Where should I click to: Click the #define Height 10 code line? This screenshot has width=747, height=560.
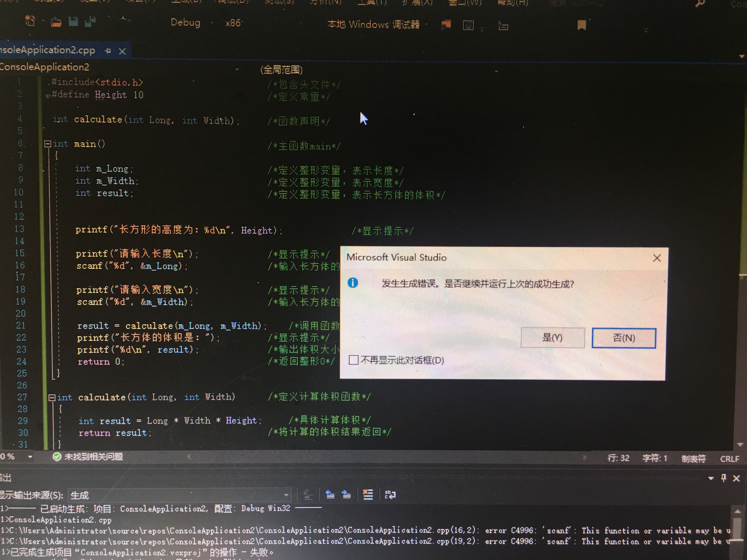tap(98, 94)
